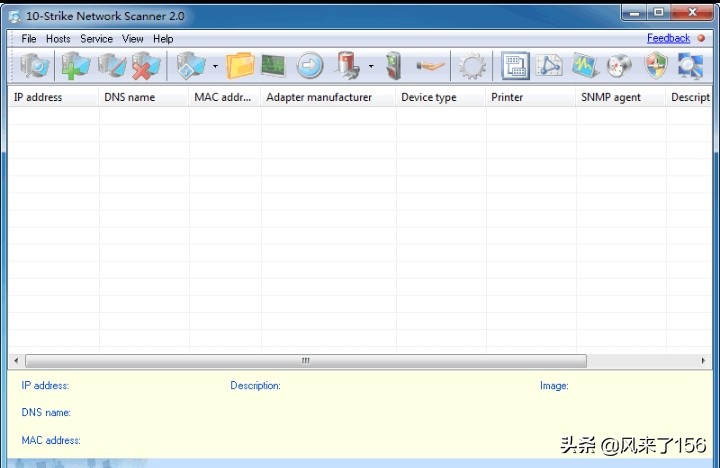Open the yellow folder toolbar icon
This screenshot has width=720, height=468.
pyautogui.click(x=240, y=66)
